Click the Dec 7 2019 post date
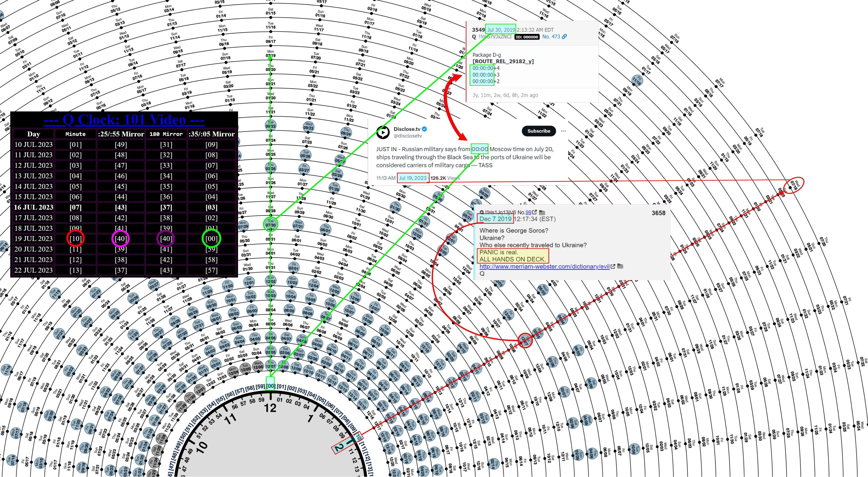Image resolution: width=868 pixels, height=477 pixels. pyautogui.click(x=495, y=219)
